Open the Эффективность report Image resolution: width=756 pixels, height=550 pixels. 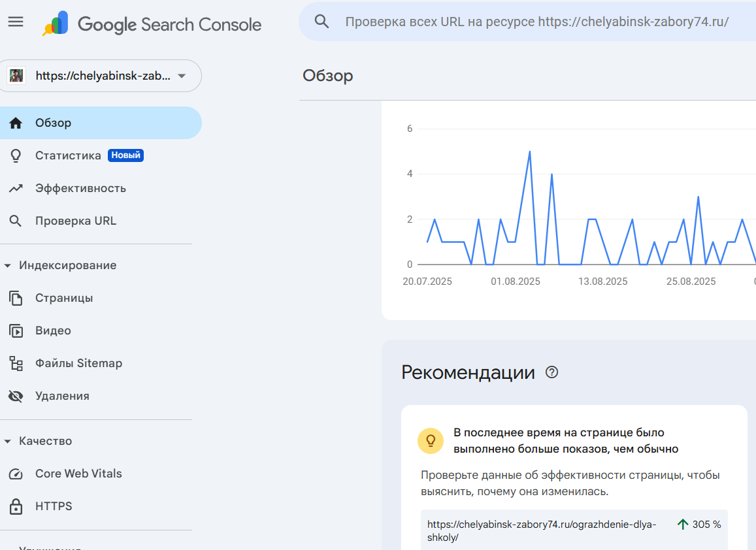pyautogui.click(x=80, y=188)
